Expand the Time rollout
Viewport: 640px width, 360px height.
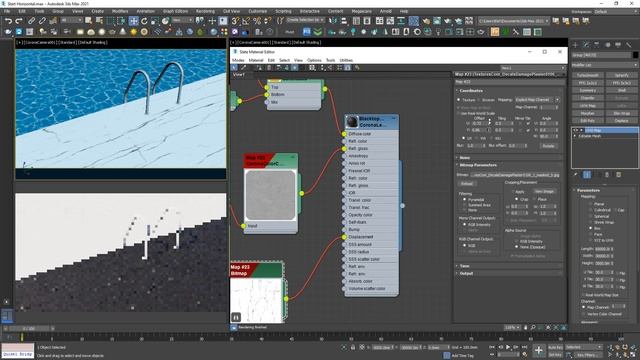click(x=509, y=266)
